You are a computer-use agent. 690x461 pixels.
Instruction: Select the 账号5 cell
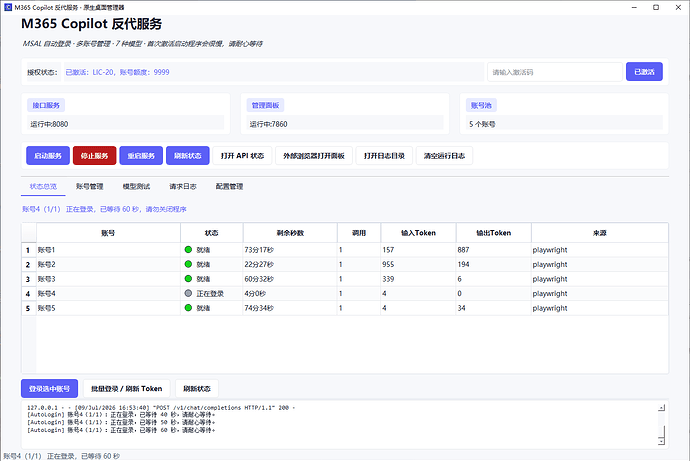point(108,308)
